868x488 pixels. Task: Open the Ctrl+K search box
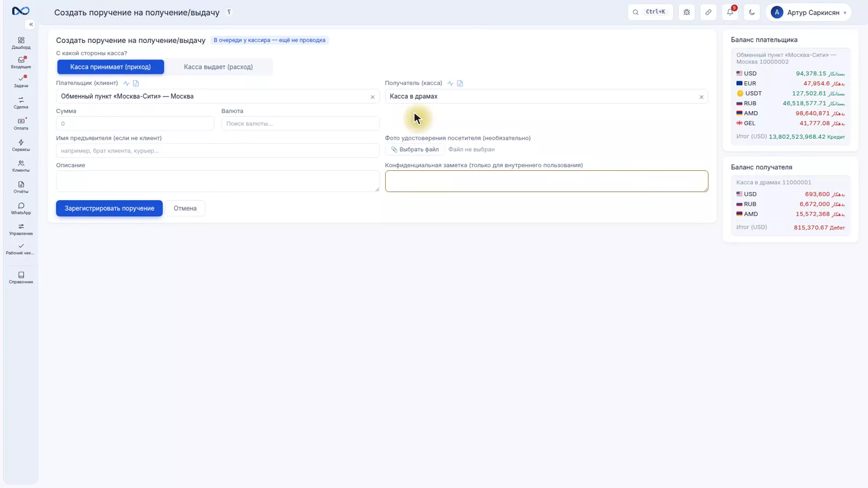[x=650, y=12]
